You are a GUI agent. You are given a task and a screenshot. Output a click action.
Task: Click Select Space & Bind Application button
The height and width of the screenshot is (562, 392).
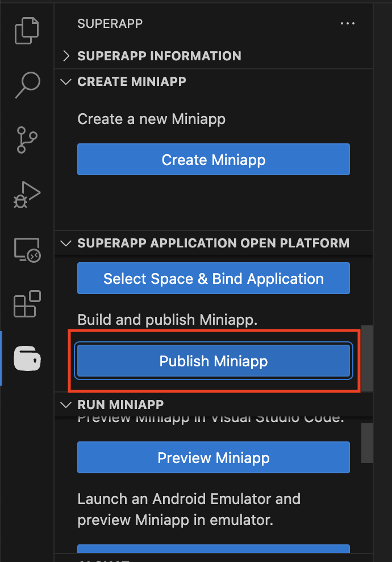(x=214, y=279)
